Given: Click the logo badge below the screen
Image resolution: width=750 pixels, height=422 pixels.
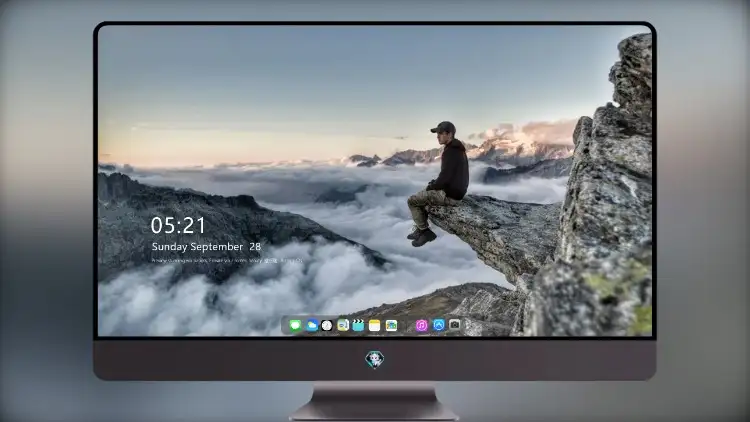Looking at the screenshot, I should point(375,359).
